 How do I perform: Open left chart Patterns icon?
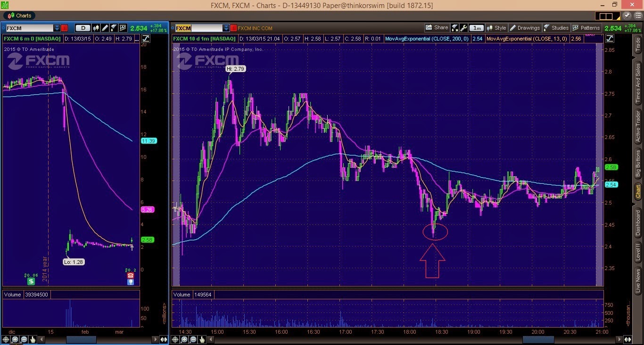click(x=123, y=28)
